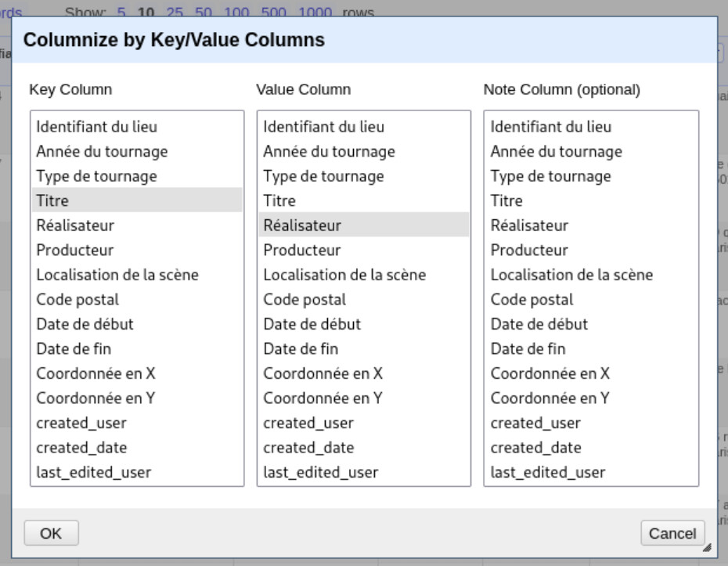Click OK to confirm columnize

tap(51, 533)
